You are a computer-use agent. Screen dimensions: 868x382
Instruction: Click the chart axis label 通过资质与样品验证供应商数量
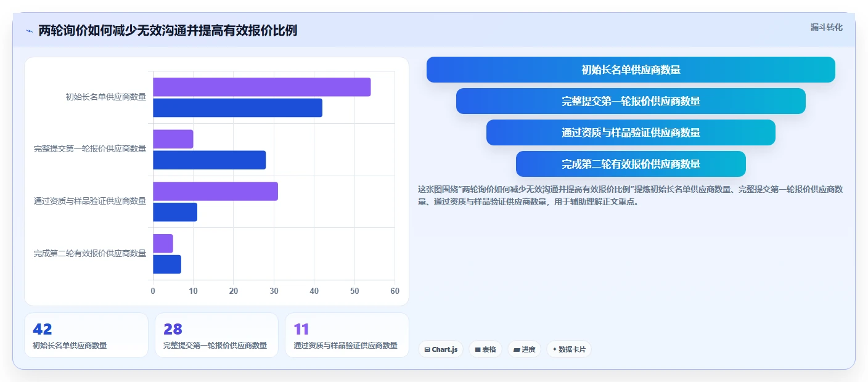(90, 201)
